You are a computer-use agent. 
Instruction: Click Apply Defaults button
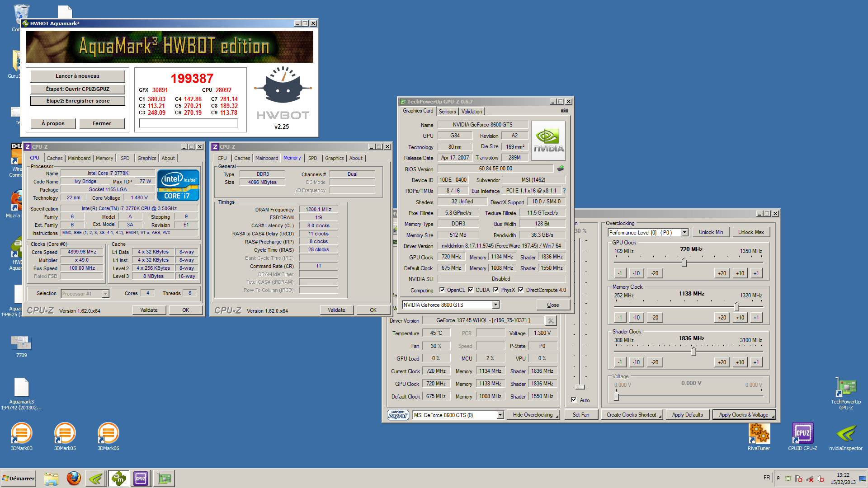(x=687, y=415)
